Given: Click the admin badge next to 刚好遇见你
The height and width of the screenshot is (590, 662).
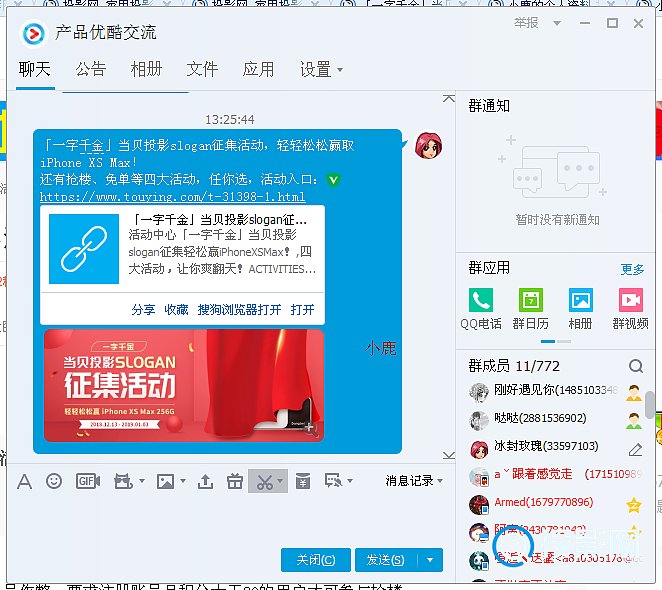Looking at the screenshot, I should [x=634, y=393].
